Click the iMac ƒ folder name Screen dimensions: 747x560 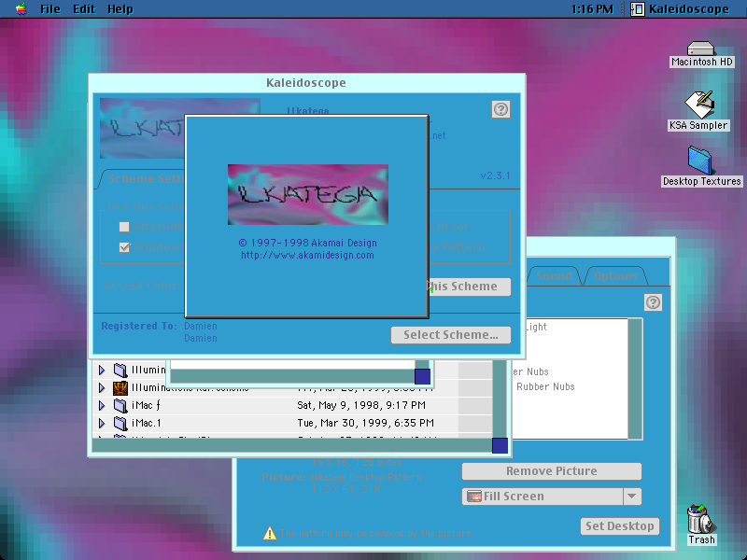click(146, 405)
